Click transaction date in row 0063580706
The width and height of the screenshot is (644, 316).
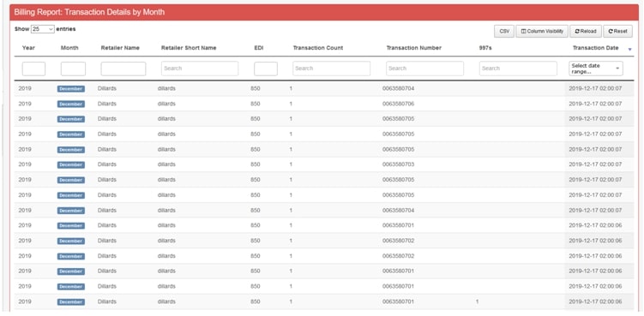(595, 104)
